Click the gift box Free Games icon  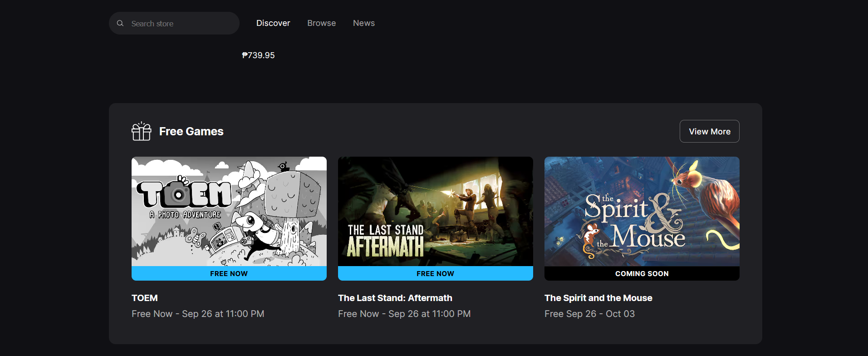point(141,131)
